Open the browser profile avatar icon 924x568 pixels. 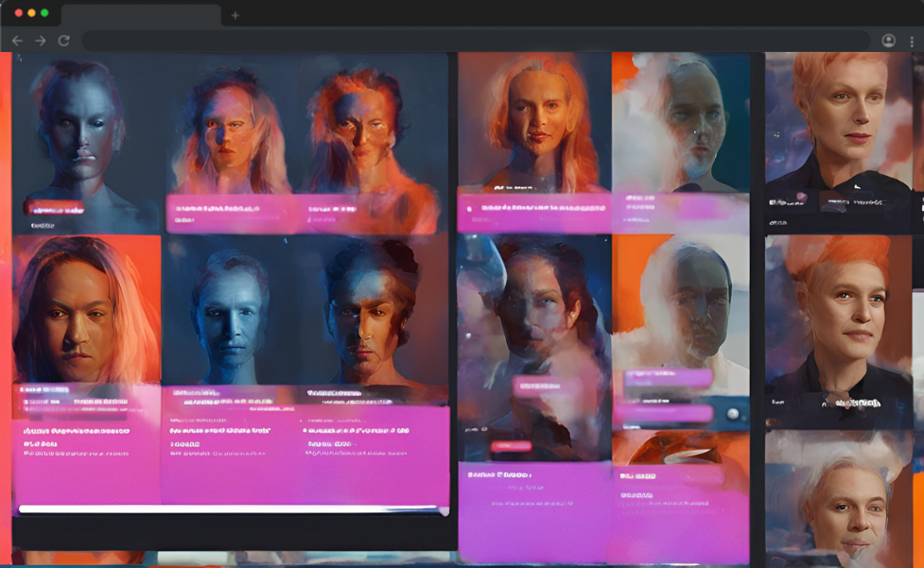[x=888, y=41]
